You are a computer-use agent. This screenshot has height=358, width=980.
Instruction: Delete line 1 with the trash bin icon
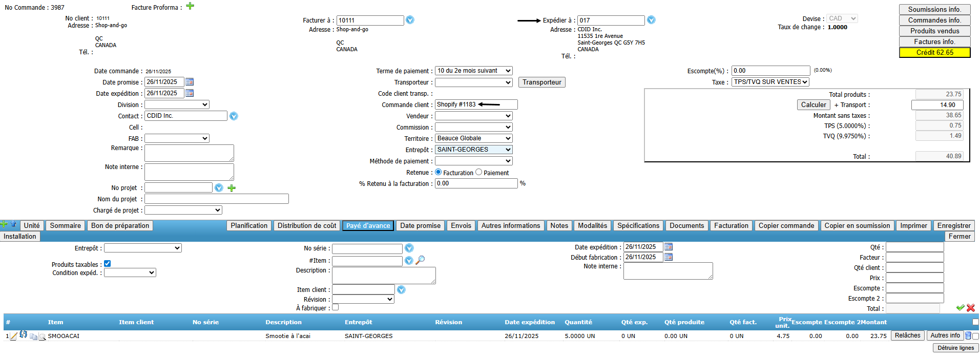tap(968, 335)
